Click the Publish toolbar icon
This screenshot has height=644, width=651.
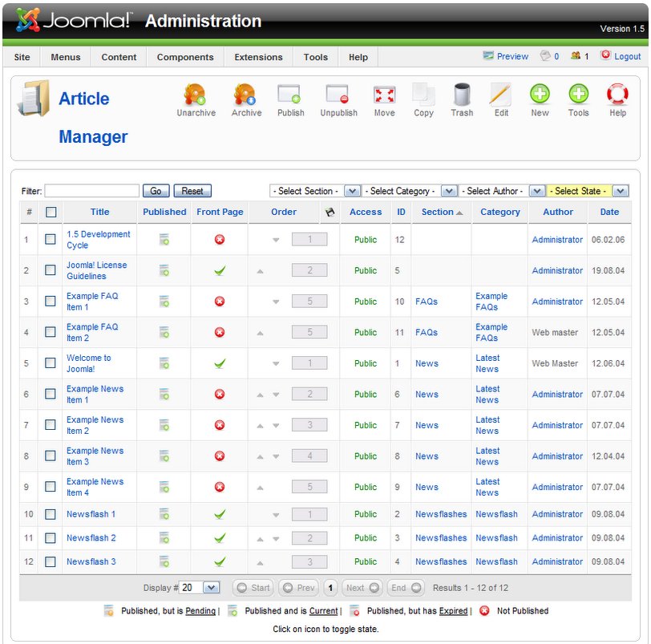click(x=289, y=95)
